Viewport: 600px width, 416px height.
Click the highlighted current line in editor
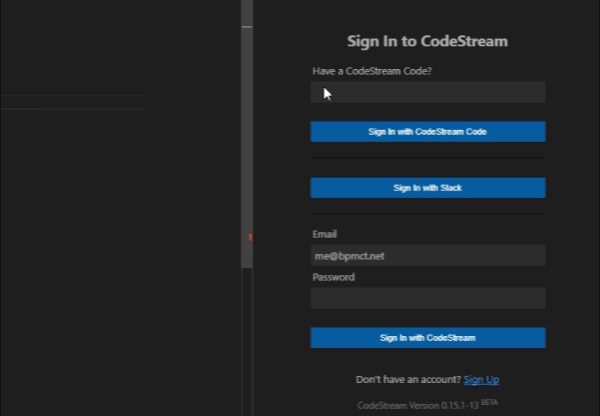(74, 102)
